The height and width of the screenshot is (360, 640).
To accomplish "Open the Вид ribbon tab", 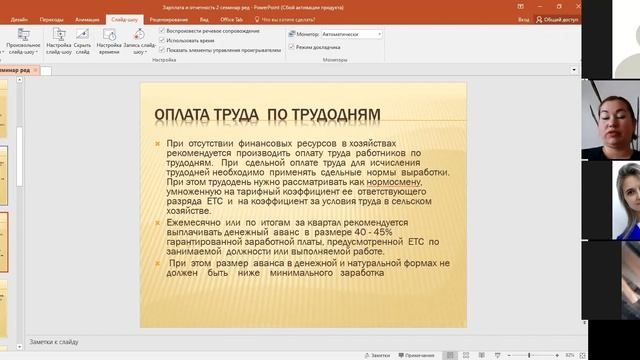I will [204, 19].
